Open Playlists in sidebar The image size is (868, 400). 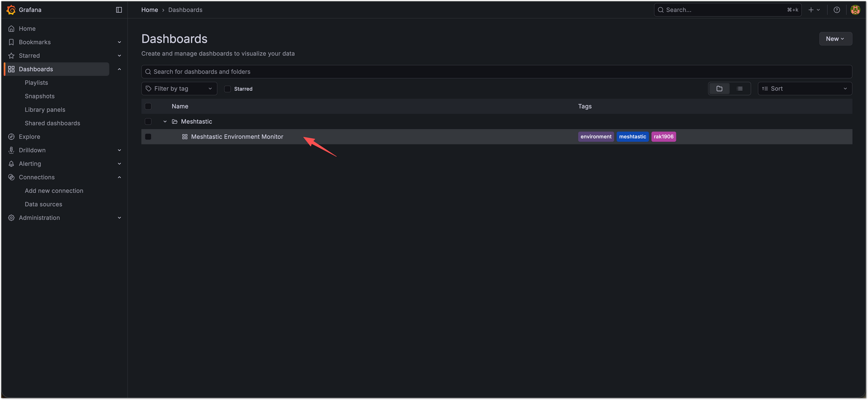point(36,83)
